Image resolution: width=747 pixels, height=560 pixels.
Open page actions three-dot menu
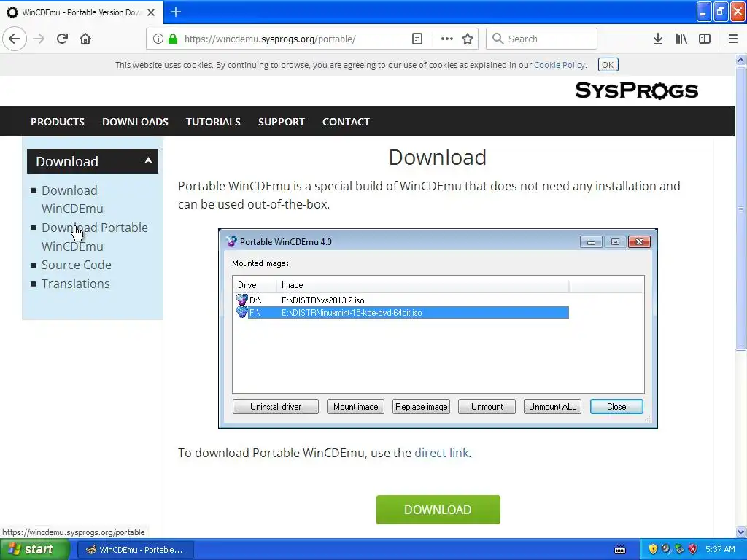(x=447, y=39)
